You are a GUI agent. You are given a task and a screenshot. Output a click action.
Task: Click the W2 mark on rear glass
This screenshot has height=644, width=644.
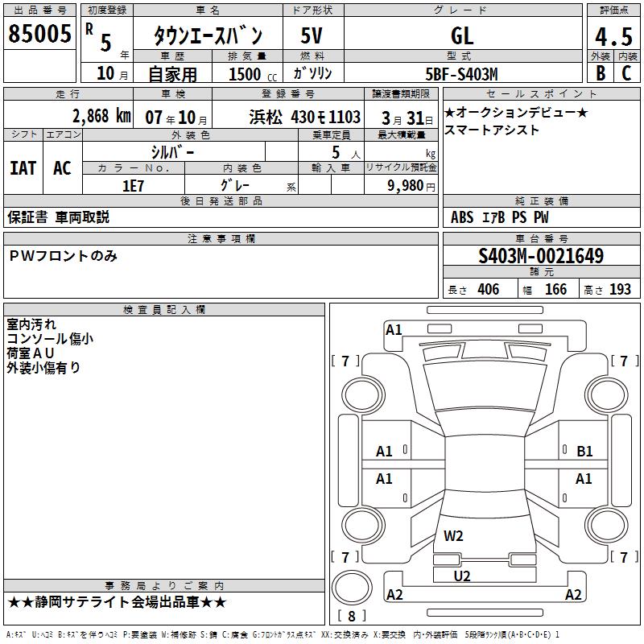(x=453, y=535)
